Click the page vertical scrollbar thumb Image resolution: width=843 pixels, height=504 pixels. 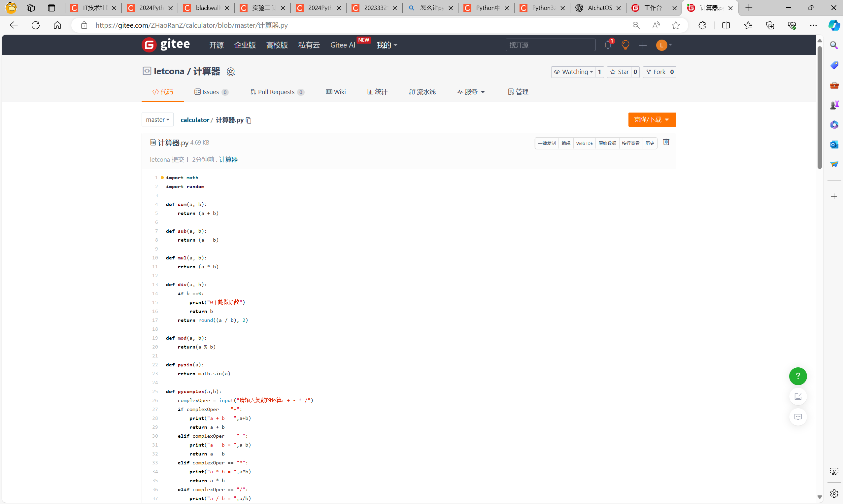click(x=820, y=107)
